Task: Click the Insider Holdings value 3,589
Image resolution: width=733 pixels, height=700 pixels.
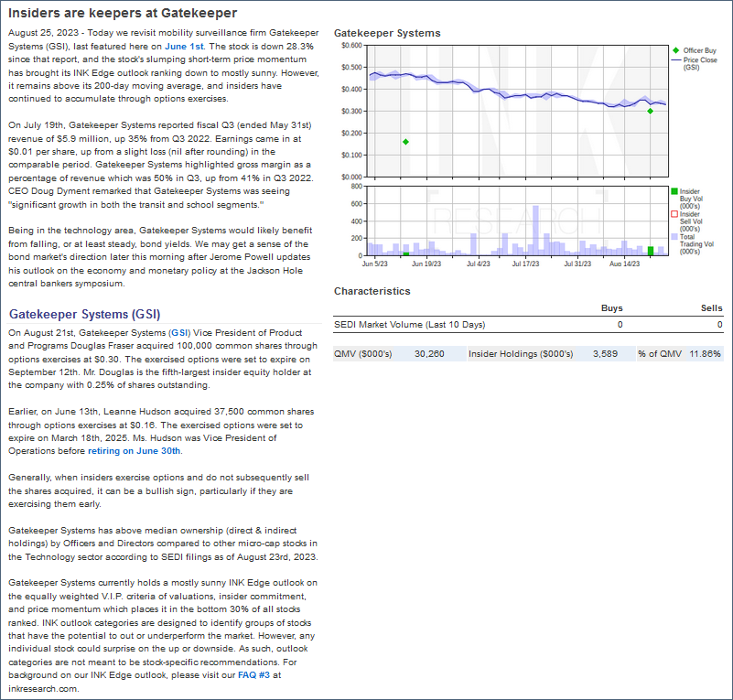Action: point(606,354)
